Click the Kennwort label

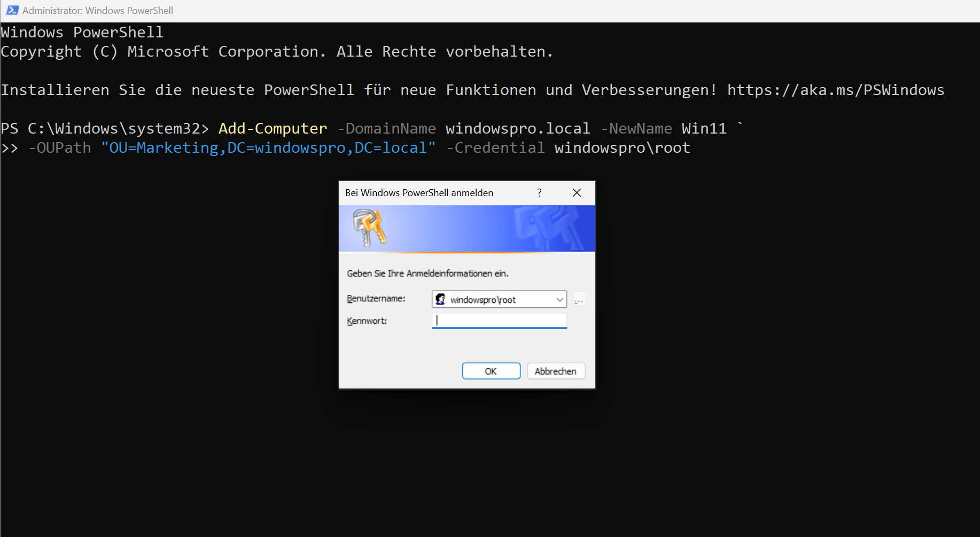coord(367,321)
